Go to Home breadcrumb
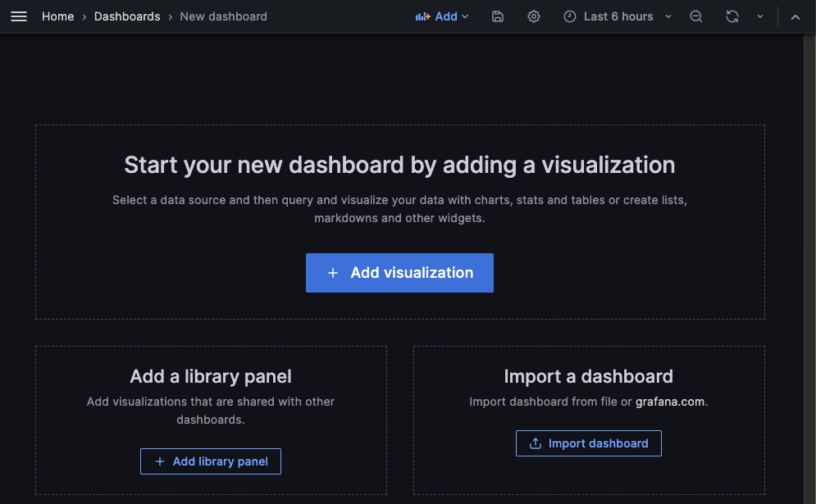Screen dimensions: 816x504 tap(57, 16)
